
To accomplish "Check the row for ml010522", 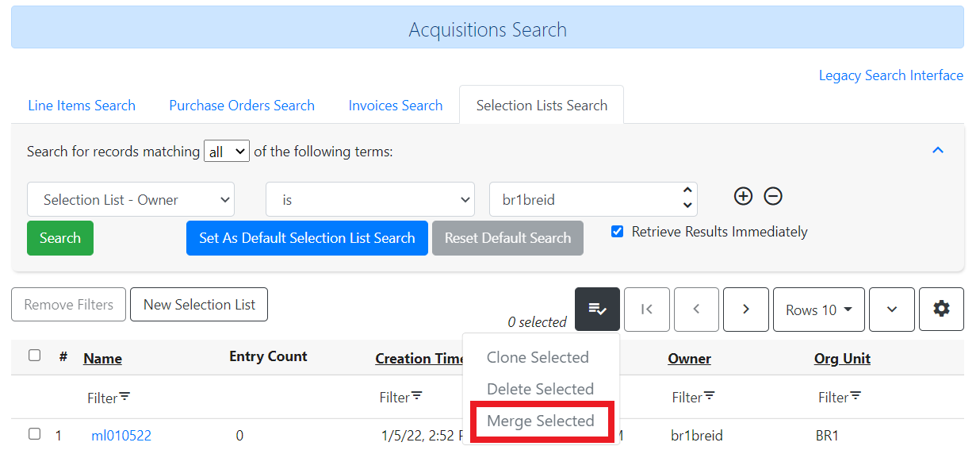I will [x=34, y=434].
